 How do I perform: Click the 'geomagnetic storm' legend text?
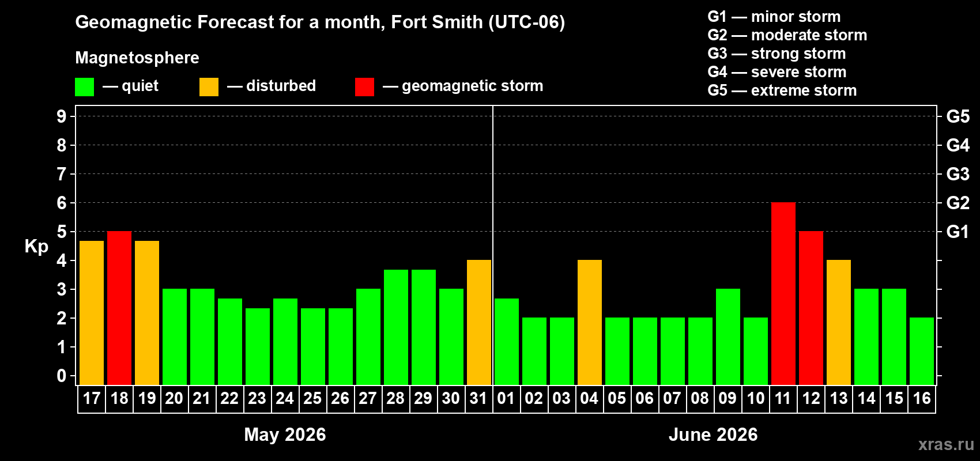click(x=473, y=86)
